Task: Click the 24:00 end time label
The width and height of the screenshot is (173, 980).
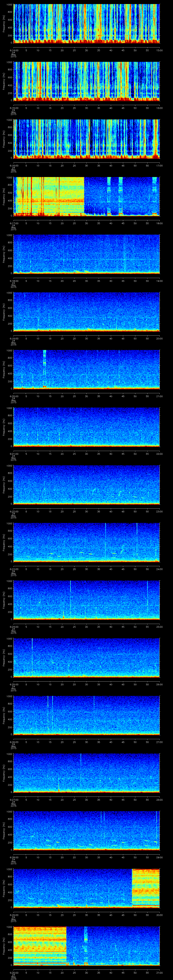Action: point(160,569)
